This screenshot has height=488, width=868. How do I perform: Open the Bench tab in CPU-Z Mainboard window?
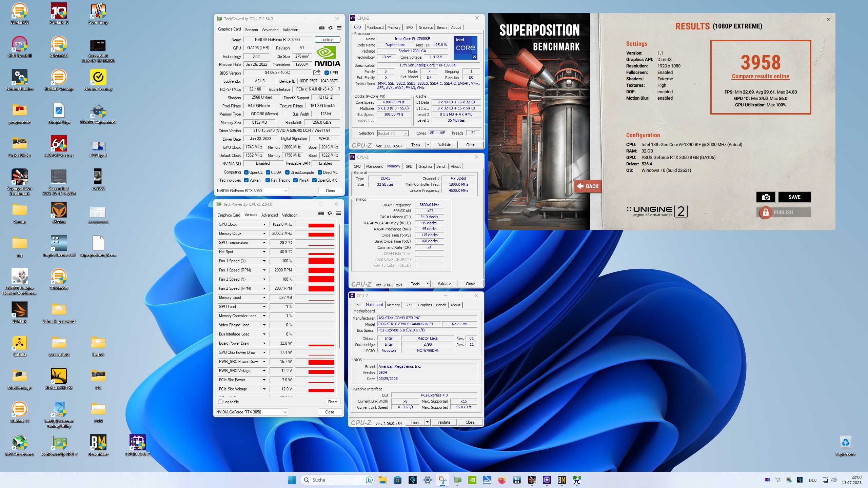click(441, 305)
